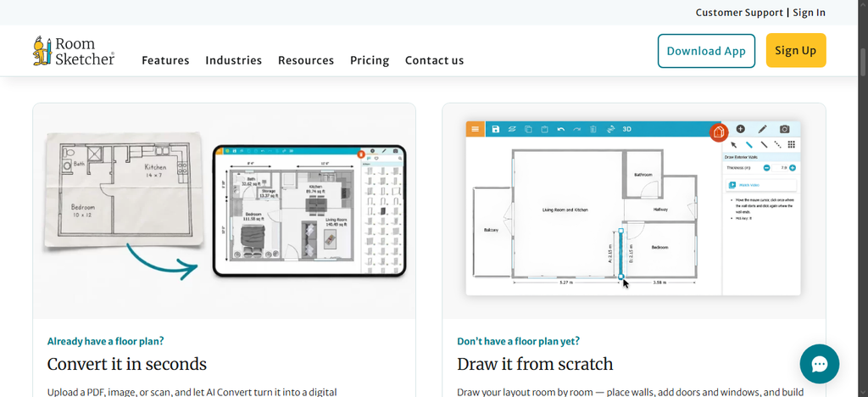Click the trash delete icon in editor toolbar
Image resolution: width=868 pixels, height=397 pixels.
[x=593, y=129]
